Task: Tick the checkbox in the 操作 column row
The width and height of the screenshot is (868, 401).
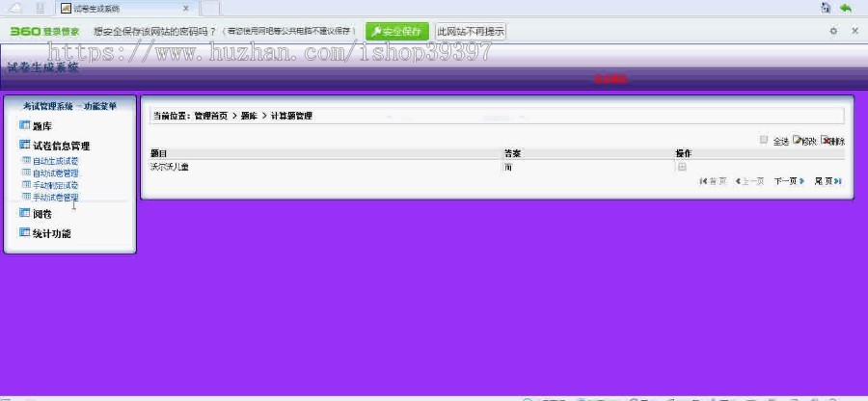Action: [682, 167]
